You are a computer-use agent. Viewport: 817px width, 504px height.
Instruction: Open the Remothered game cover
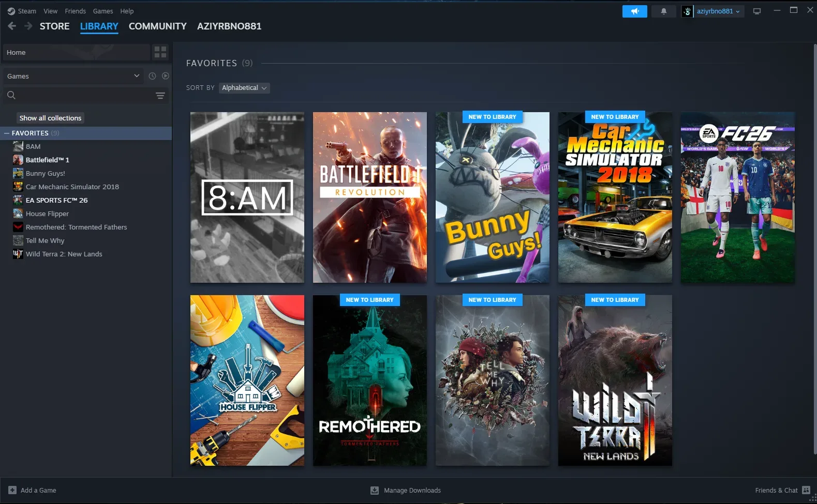[x=370, y=380]
